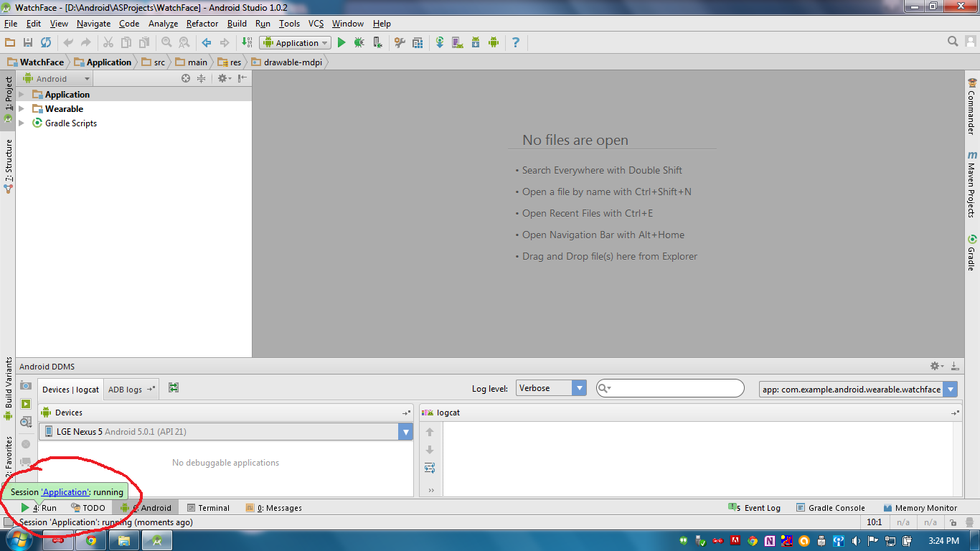The image size is (980, 551).
Task: Sync project with Gradle files icon
Action: click(440, 43)
